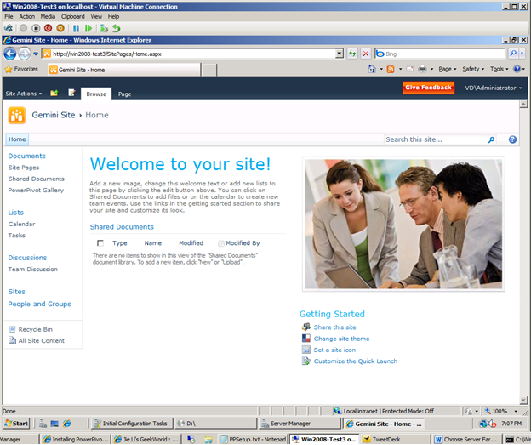This screenshot has width=532, height=445.
Task: Click the IE forward arrow button
Action: (24, 54)
